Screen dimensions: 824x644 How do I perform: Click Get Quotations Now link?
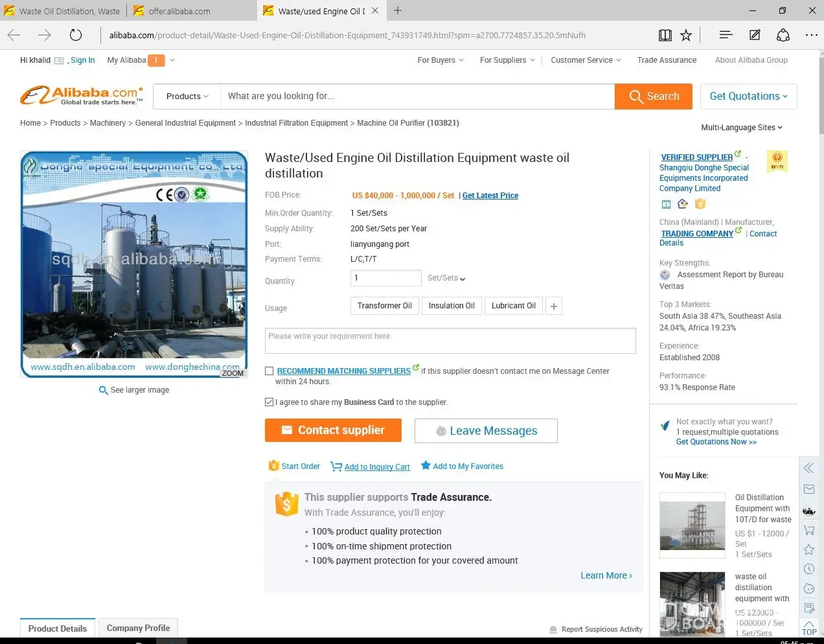(716, 442)
